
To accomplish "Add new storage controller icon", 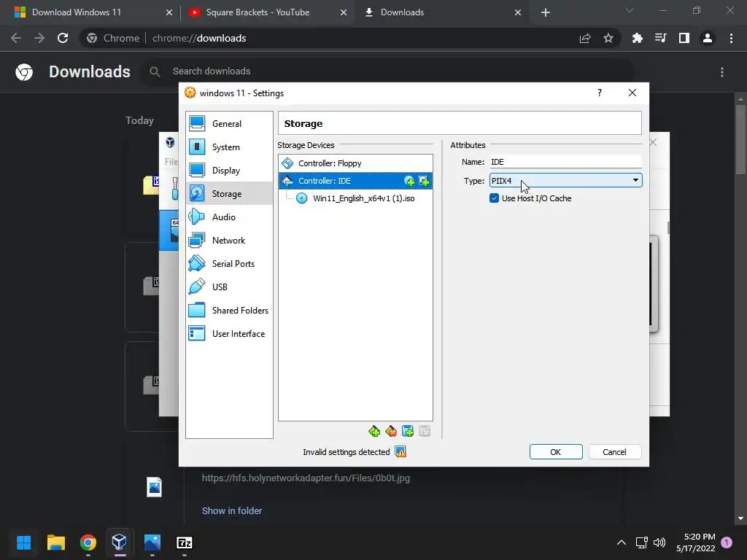I will point(374,432).
